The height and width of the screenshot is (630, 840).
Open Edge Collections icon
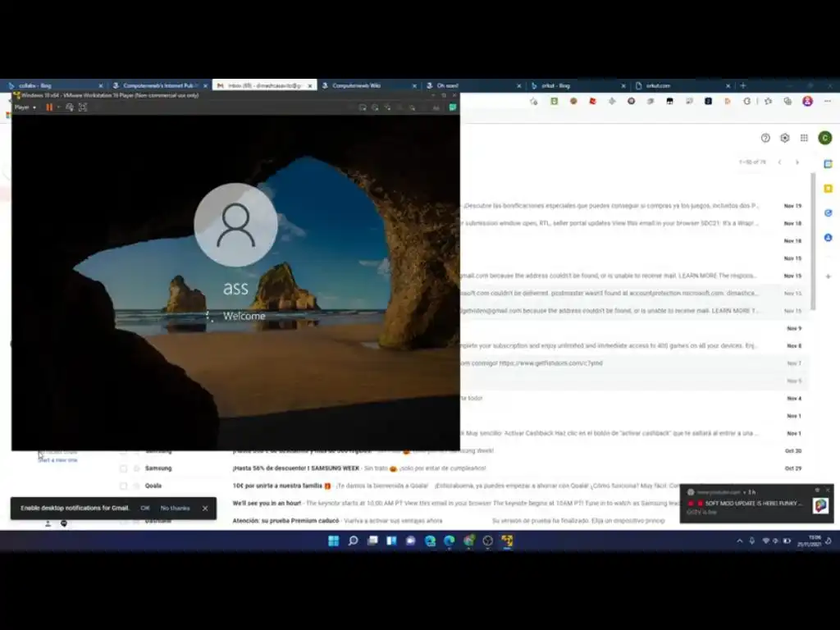787,101
